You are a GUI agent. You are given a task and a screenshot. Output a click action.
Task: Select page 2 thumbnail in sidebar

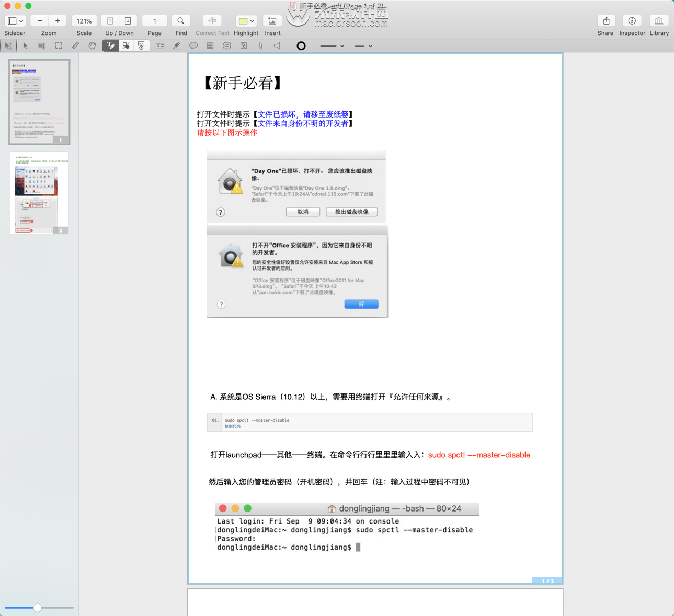(39, 193)
